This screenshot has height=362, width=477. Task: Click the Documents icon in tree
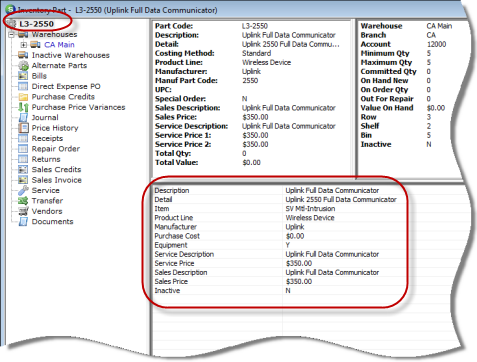click(x=23, y=221)
